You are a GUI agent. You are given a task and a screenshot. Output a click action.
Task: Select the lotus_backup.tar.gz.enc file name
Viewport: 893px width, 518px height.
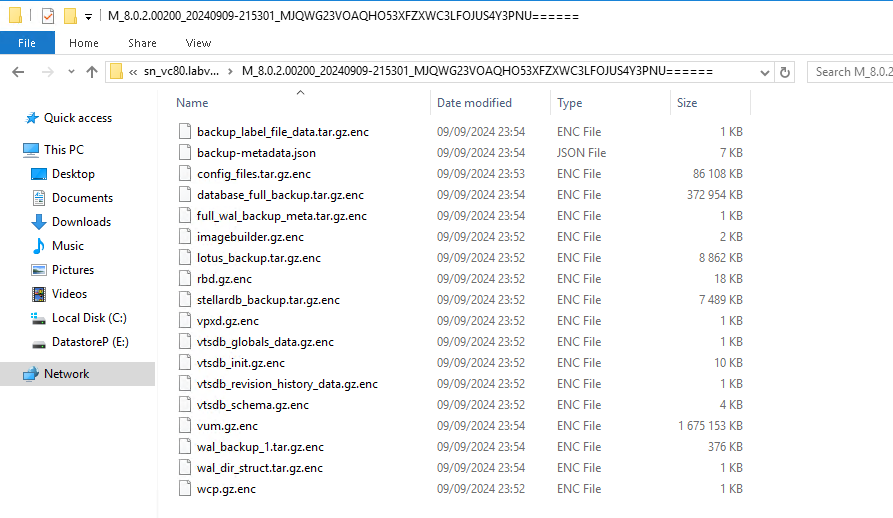point(259,258)
